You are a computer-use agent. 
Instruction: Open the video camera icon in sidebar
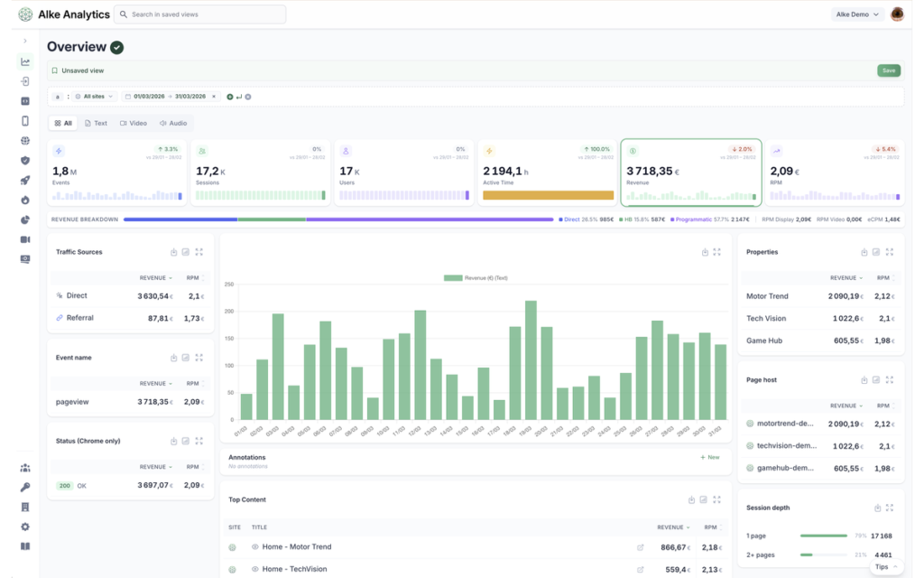[x=25, y=239]
